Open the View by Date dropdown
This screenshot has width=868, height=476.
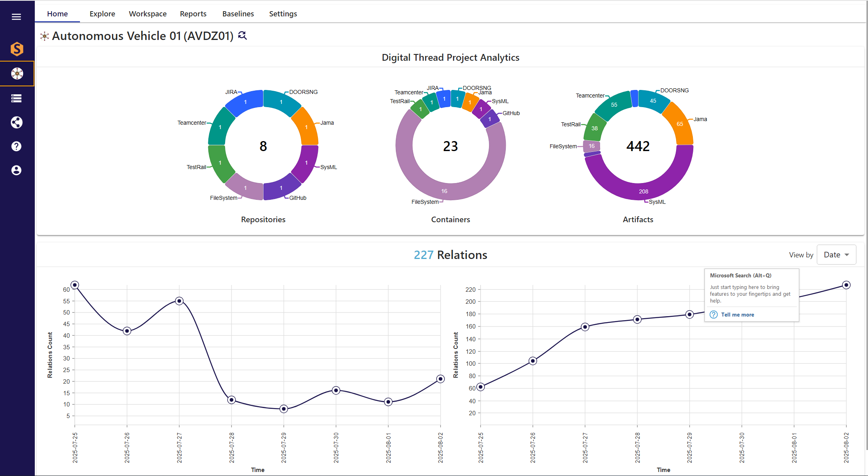836,255
